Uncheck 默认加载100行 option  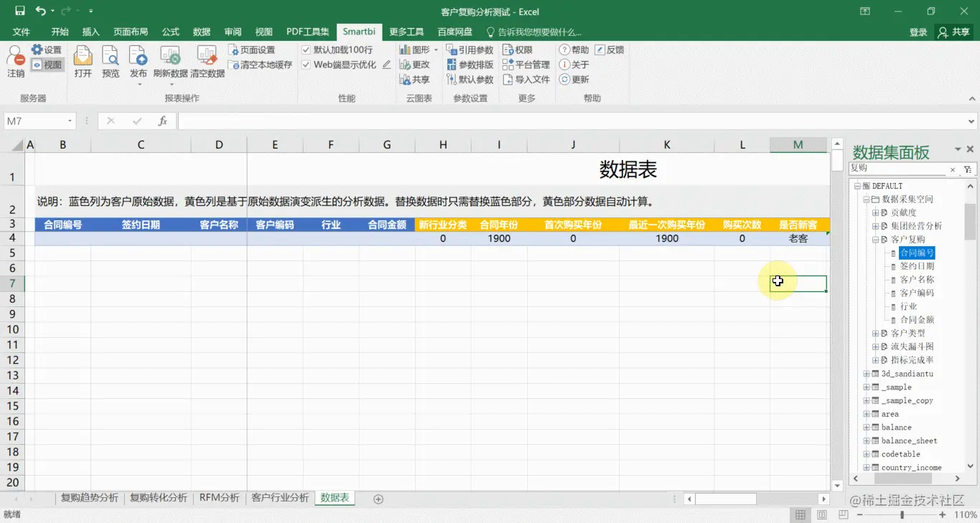point(306,49)
